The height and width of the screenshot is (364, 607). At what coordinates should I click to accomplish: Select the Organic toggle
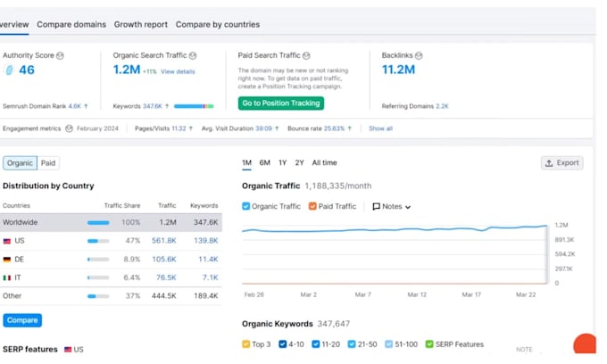pyautogui.click(x=21, y=163)
